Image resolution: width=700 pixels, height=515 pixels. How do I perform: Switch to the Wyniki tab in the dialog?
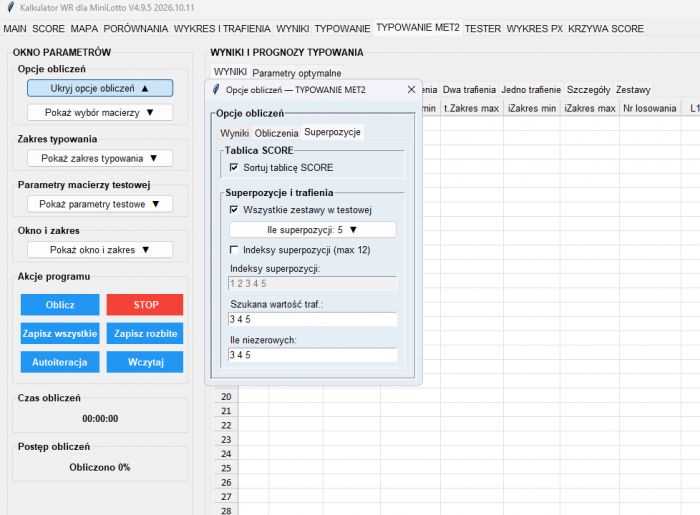pos(234,133)
